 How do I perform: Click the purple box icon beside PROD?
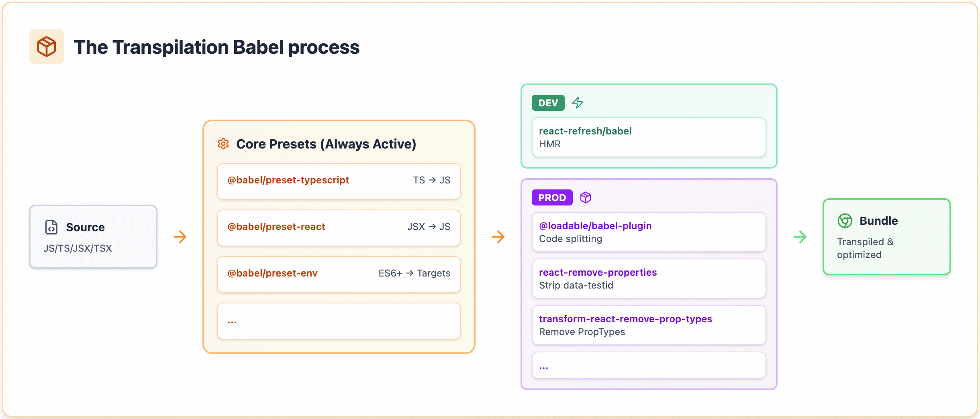click(586, 197)
